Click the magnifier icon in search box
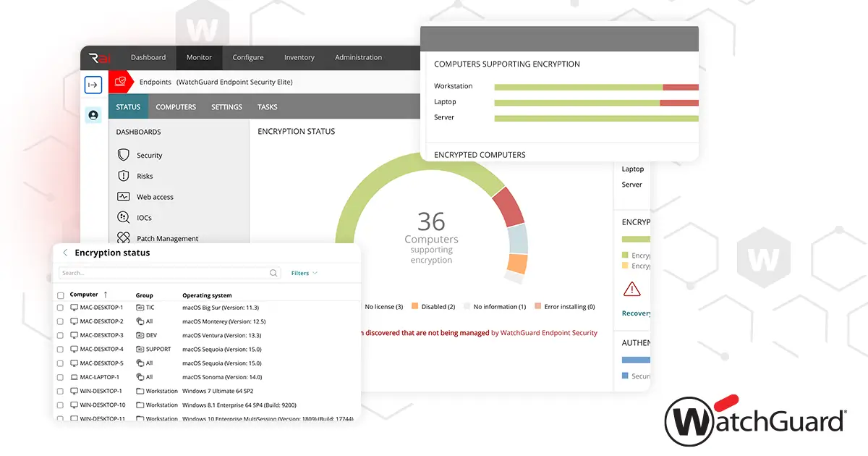The height and width of the screenshot is (456, 868). click(273, 273)
